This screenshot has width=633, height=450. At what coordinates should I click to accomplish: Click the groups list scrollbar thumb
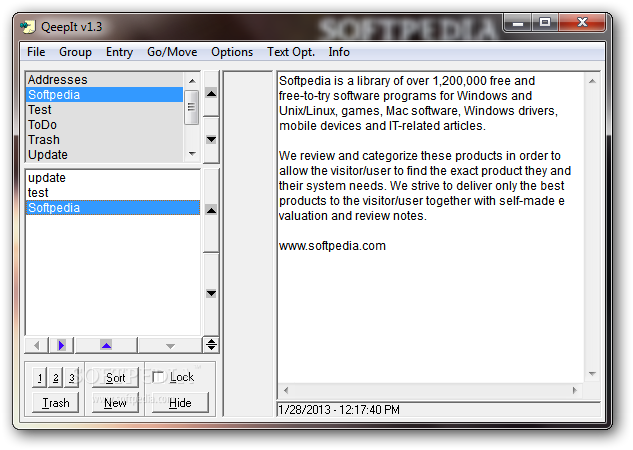pyautogui.click(x=191, y=107)
